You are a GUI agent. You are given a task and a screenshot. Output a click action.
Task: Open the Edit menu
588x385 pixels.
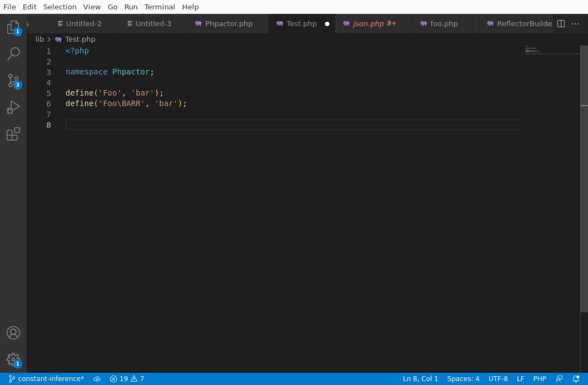(x=29, y=7)
